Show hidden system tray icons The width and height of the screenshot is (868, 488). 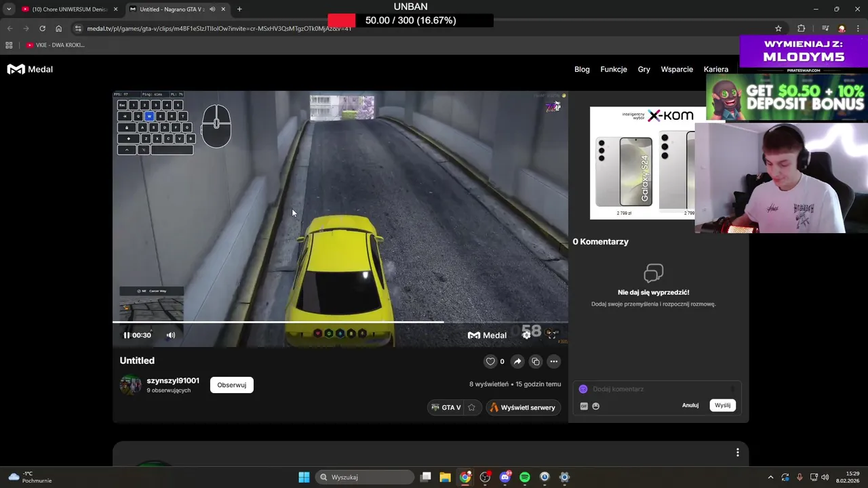click(x=770, y=477)
